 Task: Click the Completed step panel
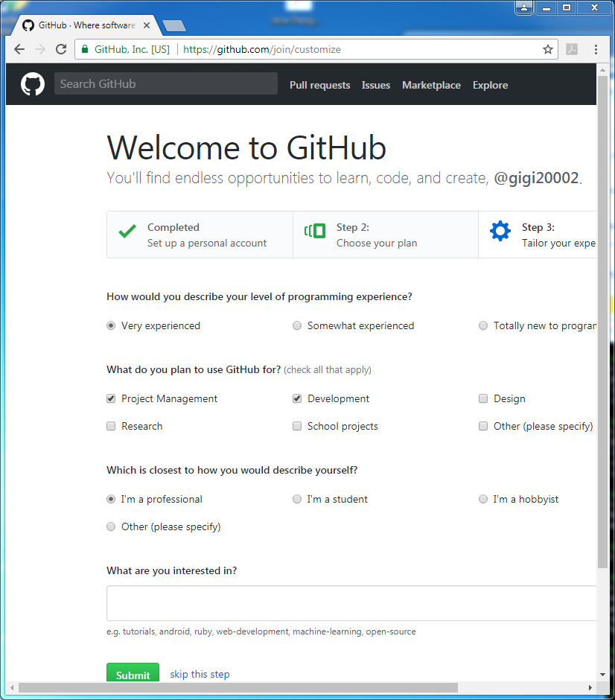(200, 235)
